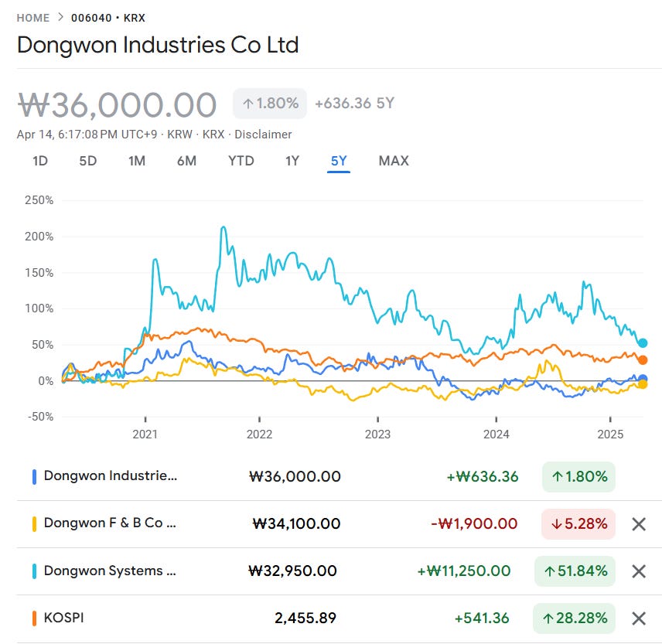662x644 pixels.
Task: Click the +₩11,250.00 change value
Action: pos(464,571)
